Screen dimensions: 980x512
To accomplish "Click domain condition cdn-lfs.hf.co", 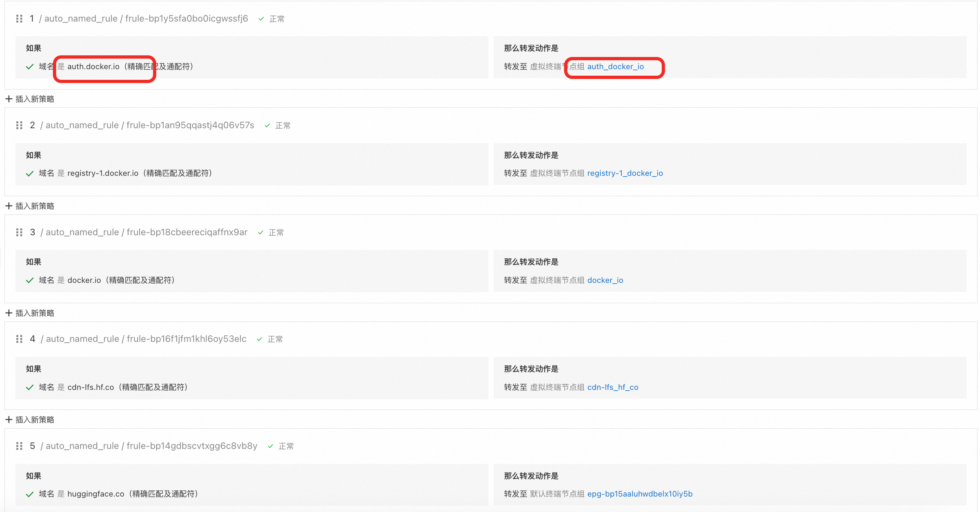I will 90,387.
